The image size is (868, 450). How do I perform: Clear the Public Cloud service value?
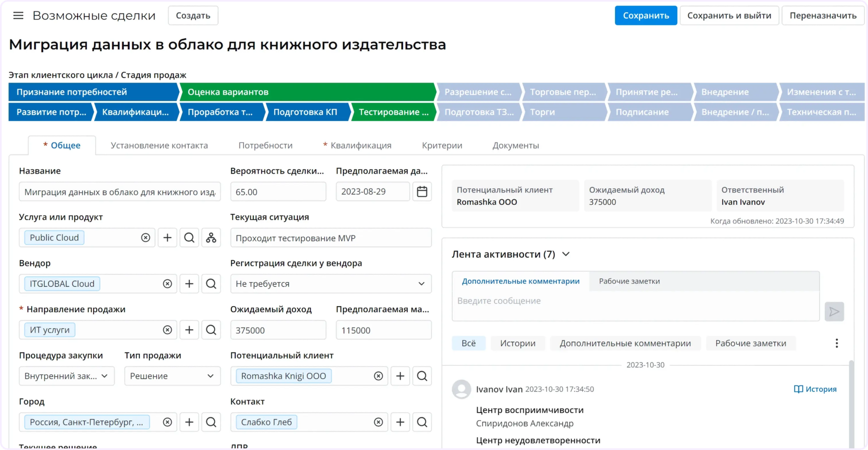[145, 238]
